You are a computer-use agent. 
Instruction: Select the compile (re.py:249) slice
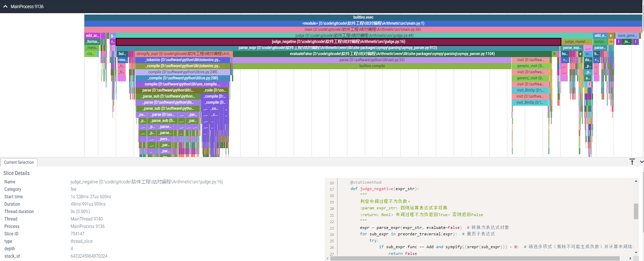tap(183, 72)
